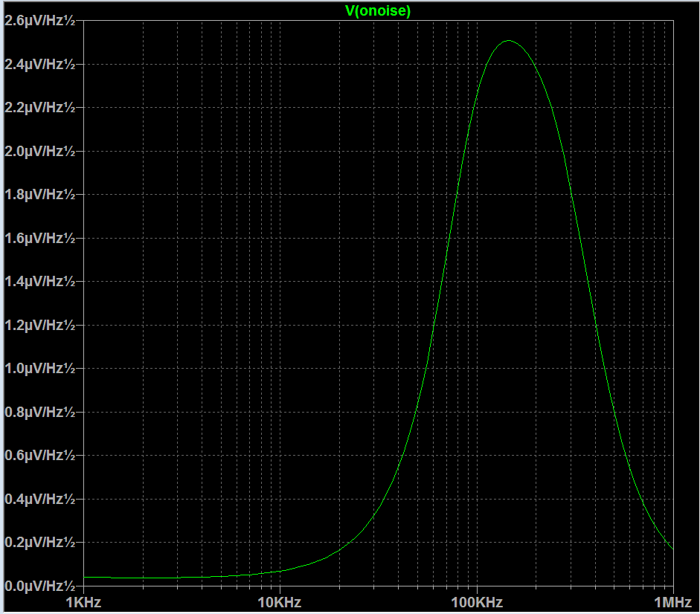Click the V(onoise) trace label
The width and height of the screenshot is (700, 614).
[378, 10]
